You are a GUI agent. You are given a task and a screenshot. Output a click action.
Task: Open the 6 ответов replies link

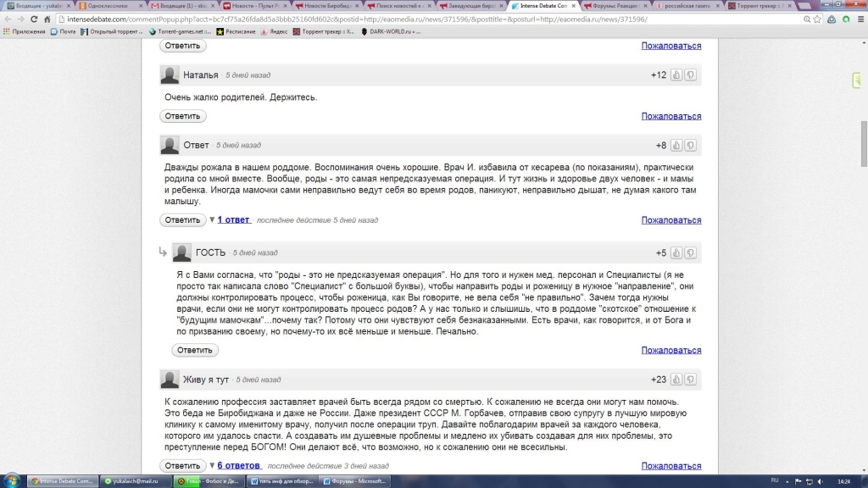[239, 465]
